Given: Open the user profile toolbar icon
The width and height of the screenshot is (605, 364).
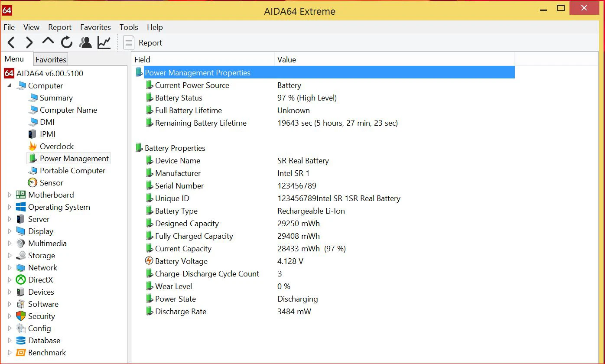Looking at the screenshot, I should 85,42.
